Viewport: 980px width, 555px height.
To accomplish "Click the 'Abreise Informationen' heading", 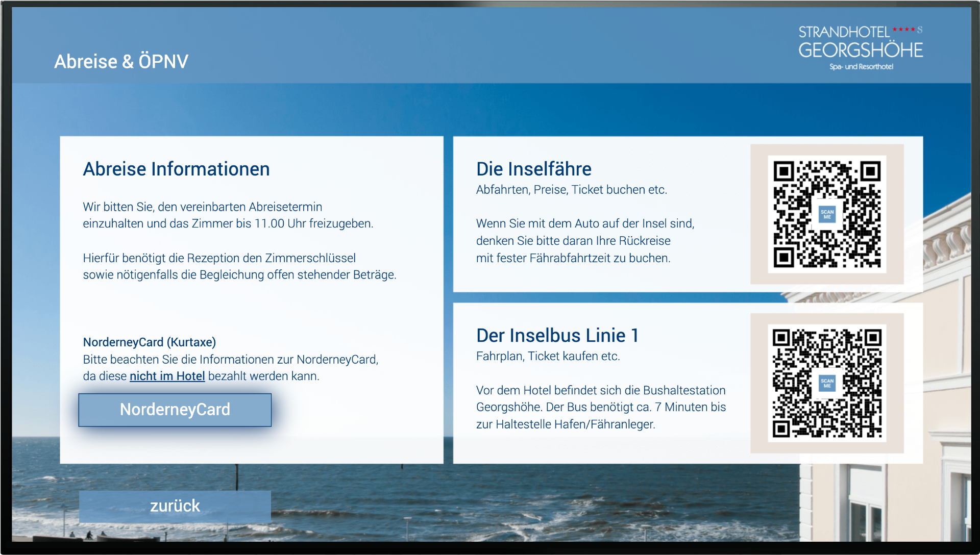I will pos(177,169).
